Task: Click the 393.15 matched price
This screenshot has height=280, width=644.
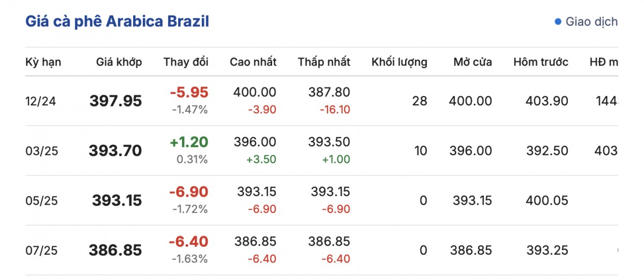Action: [117, 200]
